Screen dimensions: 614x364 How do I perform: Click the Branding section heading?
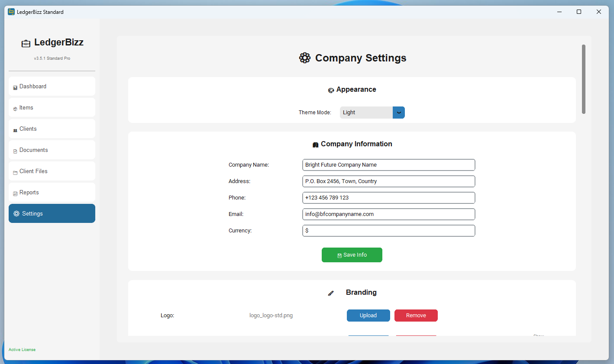[x=361, y=293]
